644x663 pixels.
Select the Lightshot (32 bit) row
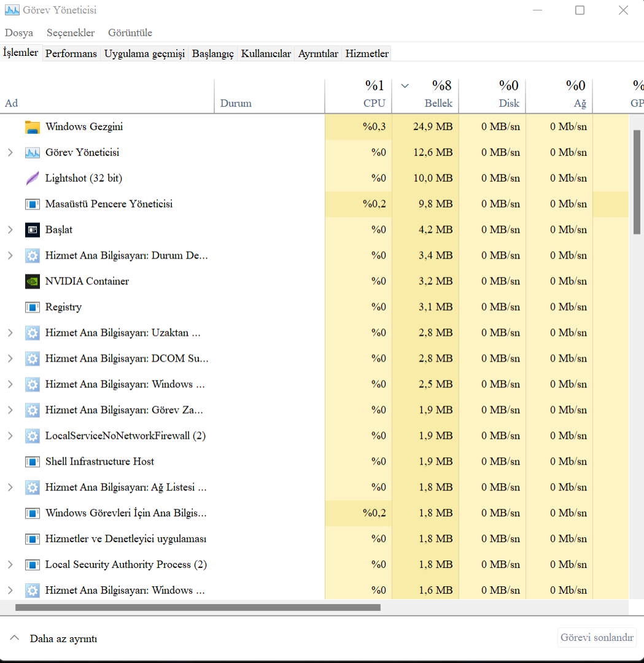[x=314, y=179]
